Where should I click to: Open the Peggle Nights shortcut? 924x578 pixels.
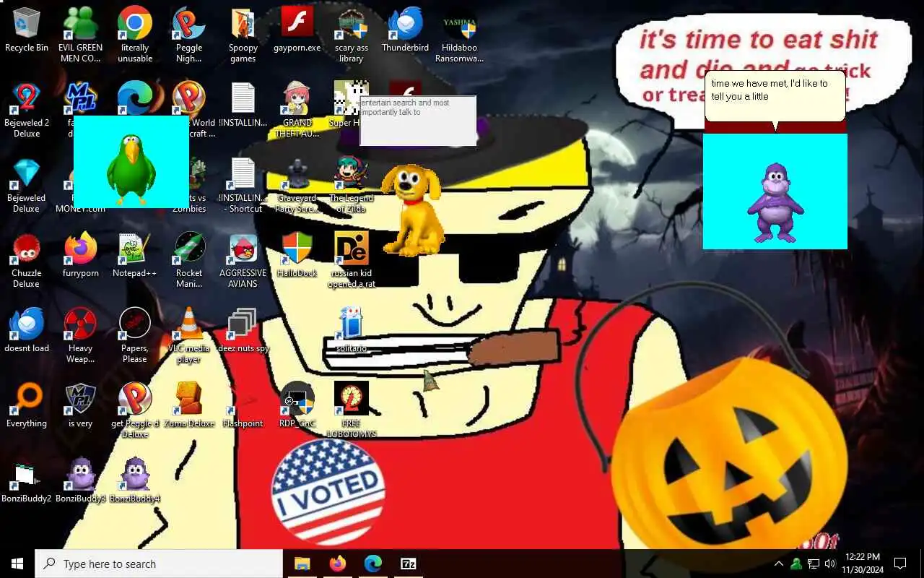coord(188,35)
